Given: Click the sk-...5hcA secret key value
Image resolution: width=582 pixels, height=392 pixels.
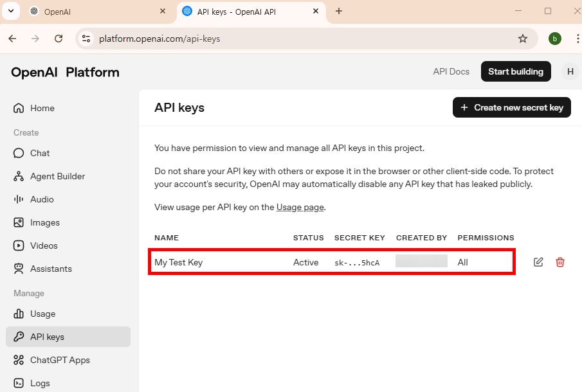Looking at the screenshot, I should coord(357,263).
